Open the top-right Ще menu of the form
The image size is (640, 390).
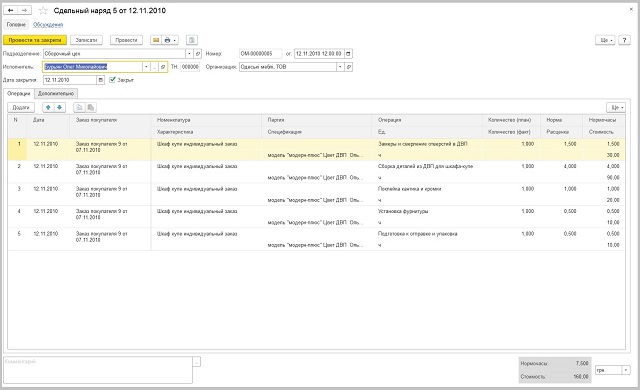[x=605, y=40]
